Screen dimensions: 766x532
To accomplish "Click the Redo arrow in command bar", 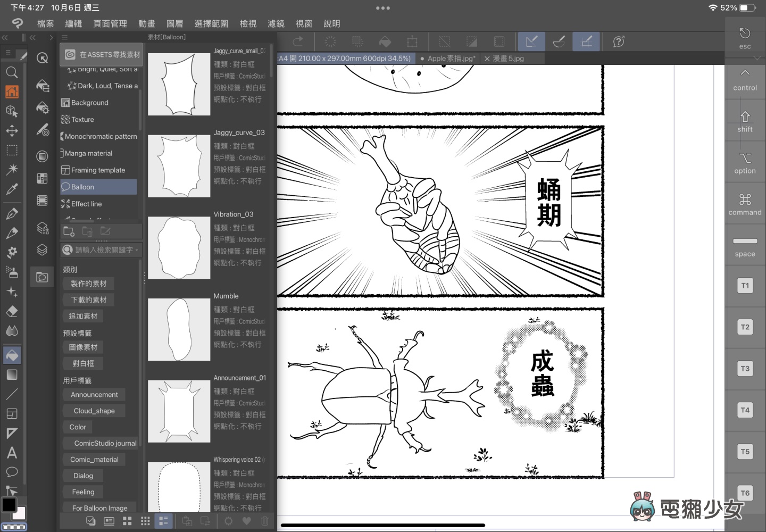I will tap(298, 41).
